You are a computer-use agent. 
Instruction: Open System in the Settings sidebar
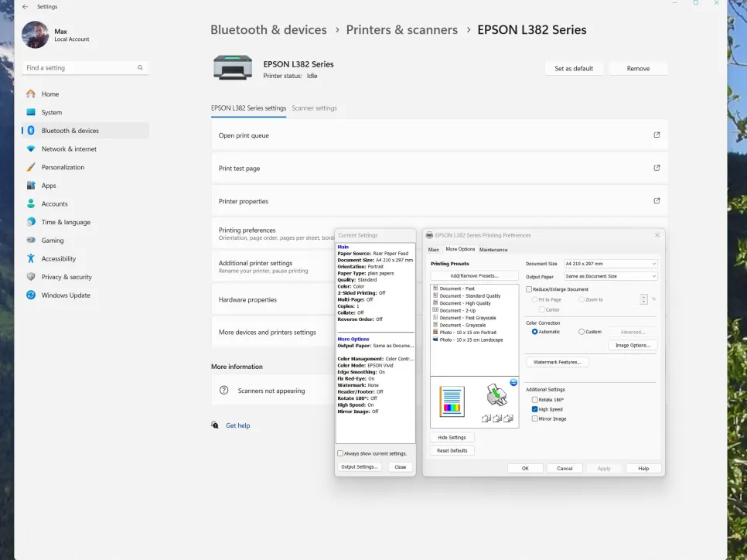[86, 112]
